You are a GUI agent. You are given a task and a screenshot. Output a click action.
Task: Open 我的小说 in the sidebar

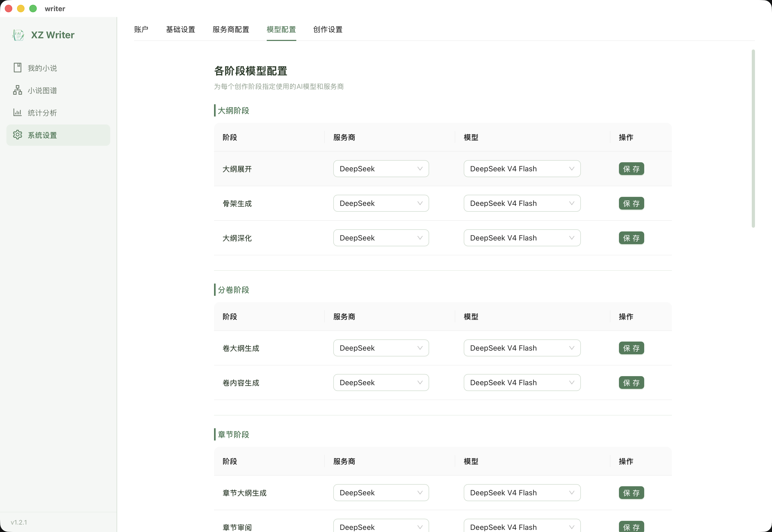(x=58, y=68)
